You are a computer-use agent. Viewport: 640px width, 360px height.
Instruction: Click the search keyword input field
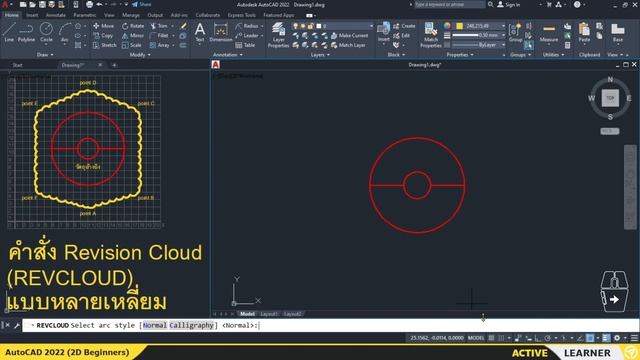point(449,4)
